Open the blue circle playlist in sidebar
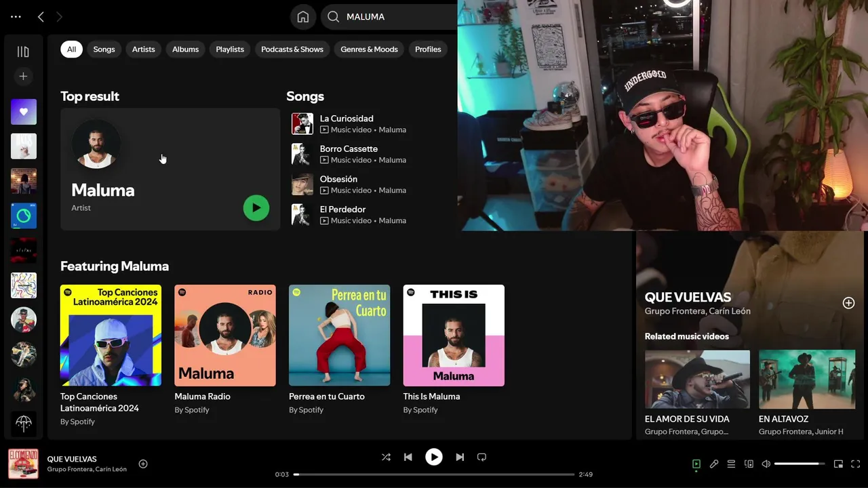 click(x=24, y=216)
